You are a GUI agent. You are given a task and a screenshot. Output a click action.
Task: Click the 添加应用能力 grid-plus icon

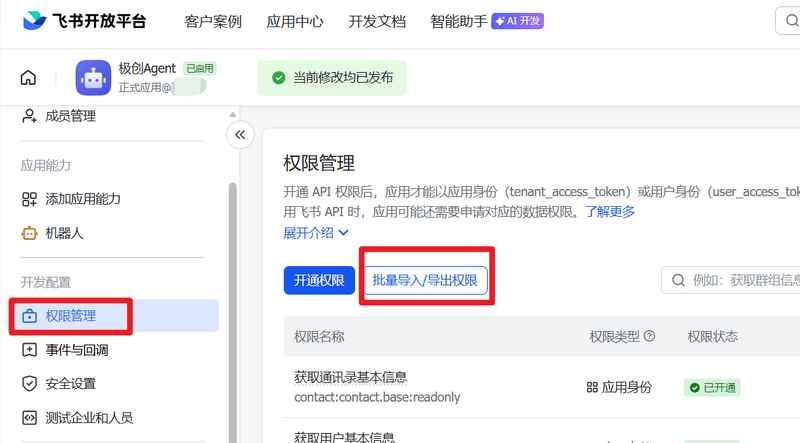pos(29,199)
